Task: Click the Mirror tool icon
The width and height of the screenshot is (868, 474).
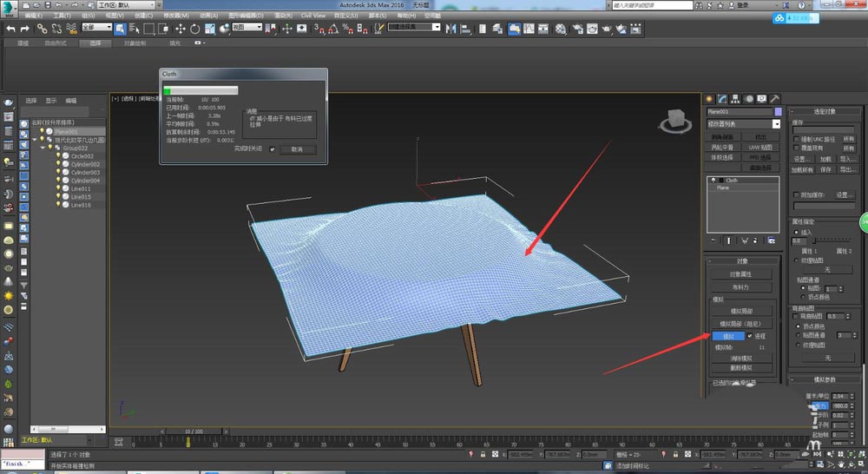Action: (x=451, y=29)
